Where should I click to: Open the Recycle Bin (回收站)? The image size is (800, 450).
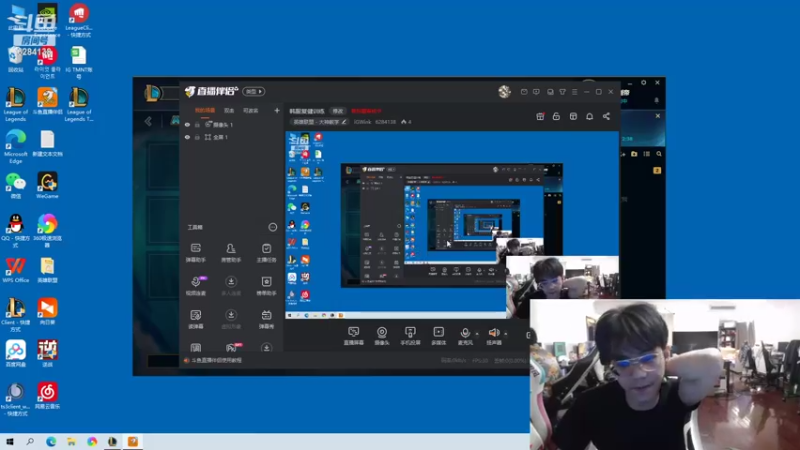15,59
